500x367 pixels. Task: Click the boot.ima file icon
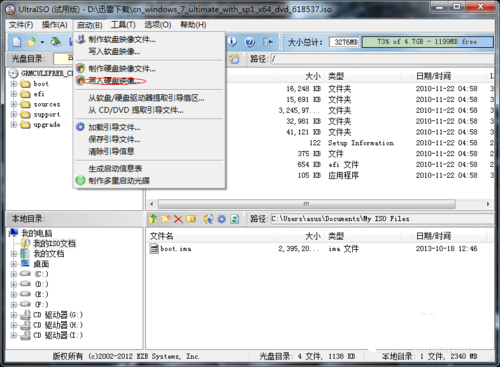[154, 249]
